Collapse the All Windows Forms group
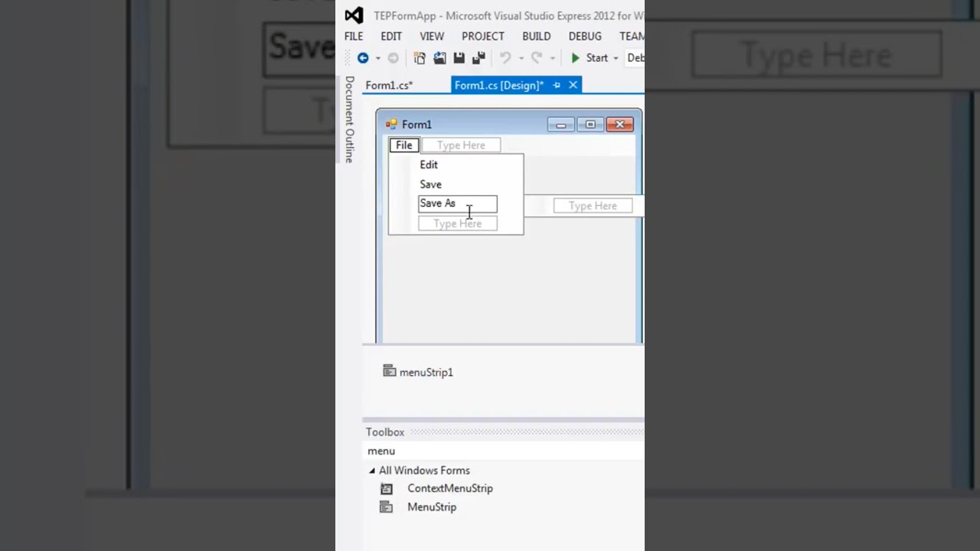The height and width of the screenshot is (551, 980). point(372,471)
